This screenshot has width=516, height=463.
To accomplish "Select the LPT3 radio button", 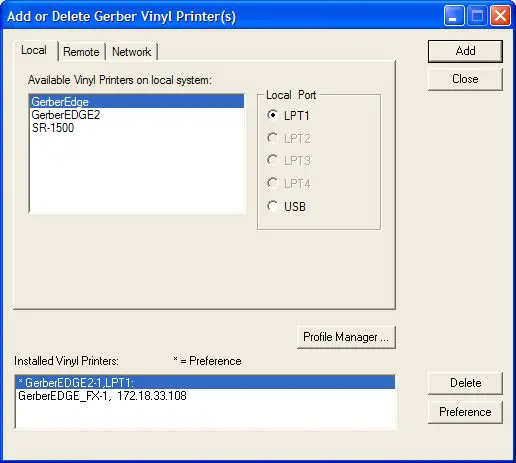I will pos(289,161).
